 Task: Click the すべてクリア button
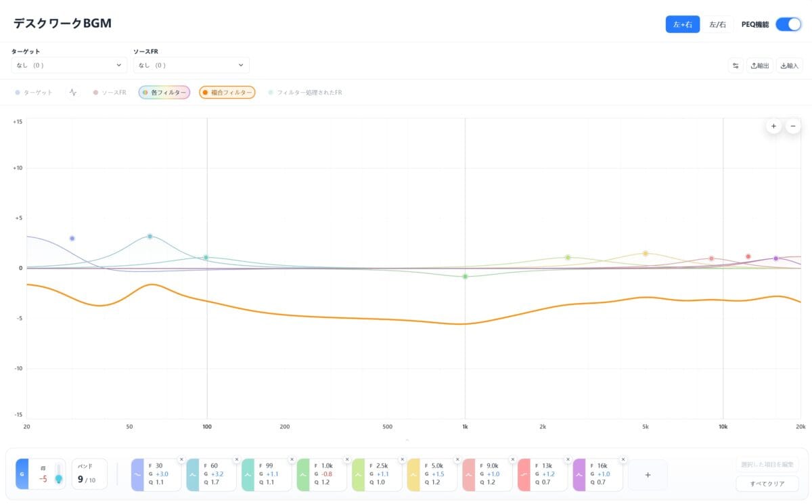click(x=767, y=484)
